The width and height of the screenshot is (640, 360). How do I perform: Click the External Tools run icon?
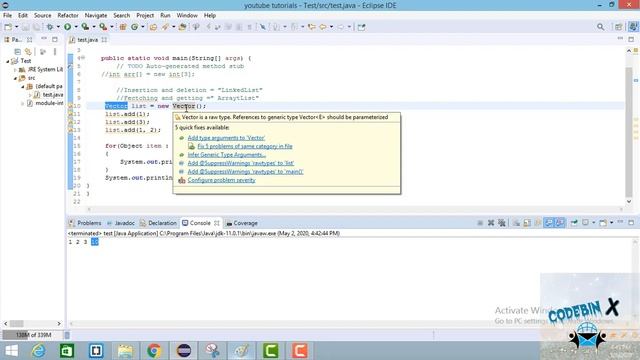click(x=103, y=27)
